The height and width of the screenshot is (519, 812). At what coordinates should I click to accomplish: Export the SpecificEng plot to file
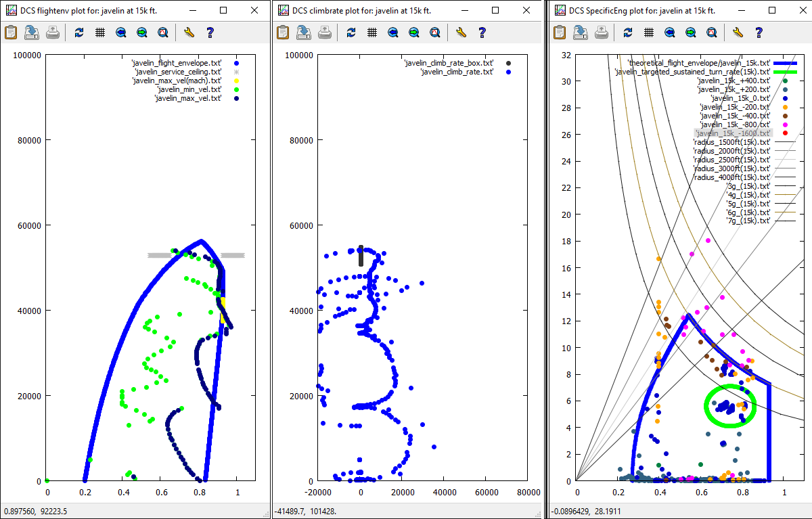581,32
